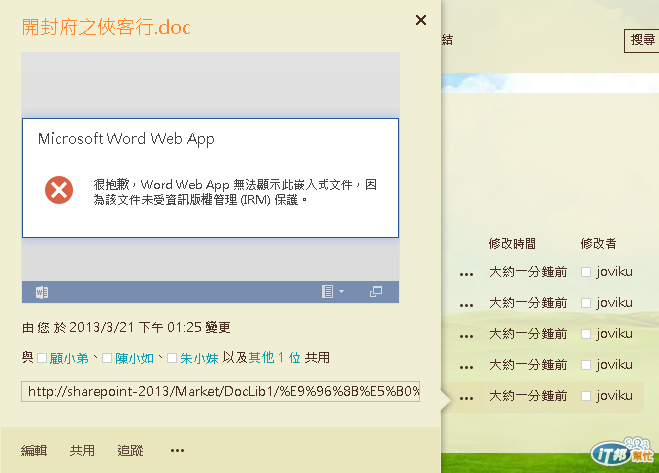The width and height of the screenshot is (659, 473).
Task: Toggle presence checkbox beside joviku in first row
Action: [586, 272]
